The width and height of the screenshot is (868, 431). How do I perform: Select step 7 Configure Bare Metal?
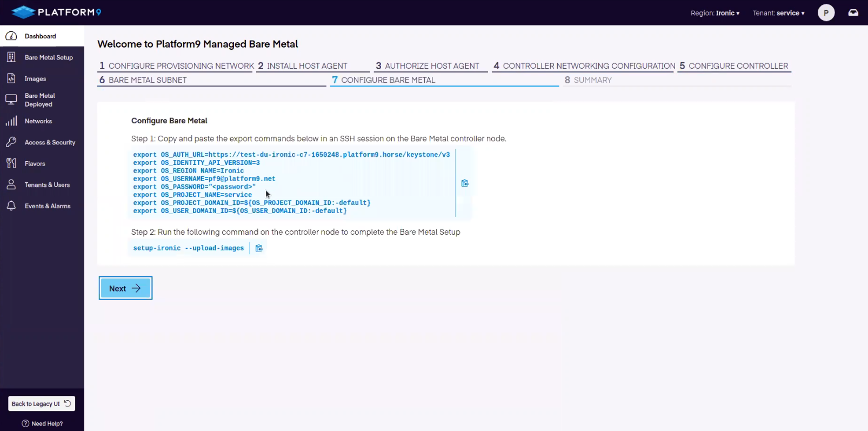tap(444, 80)
